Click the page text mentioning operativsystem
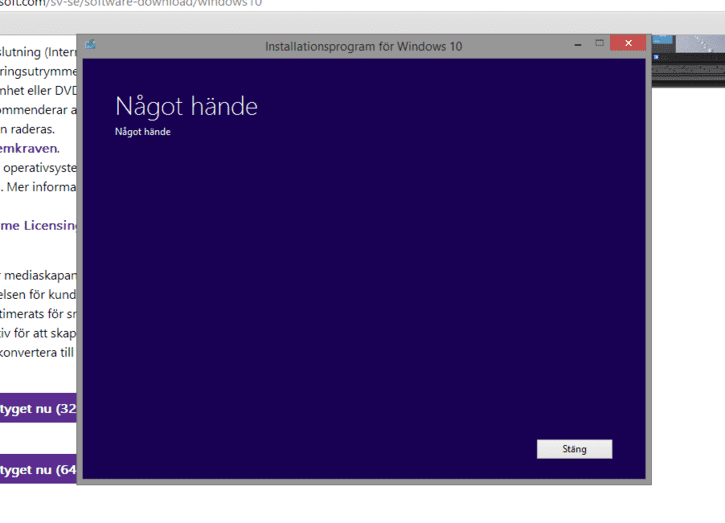The width and height of the screenshot is (725, 523). [x=38, y=167]
